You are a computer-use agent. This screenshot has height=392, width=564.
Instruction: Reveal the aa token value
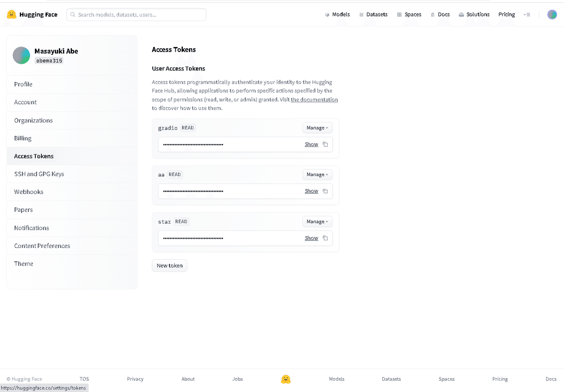click(x=311, y=191)
